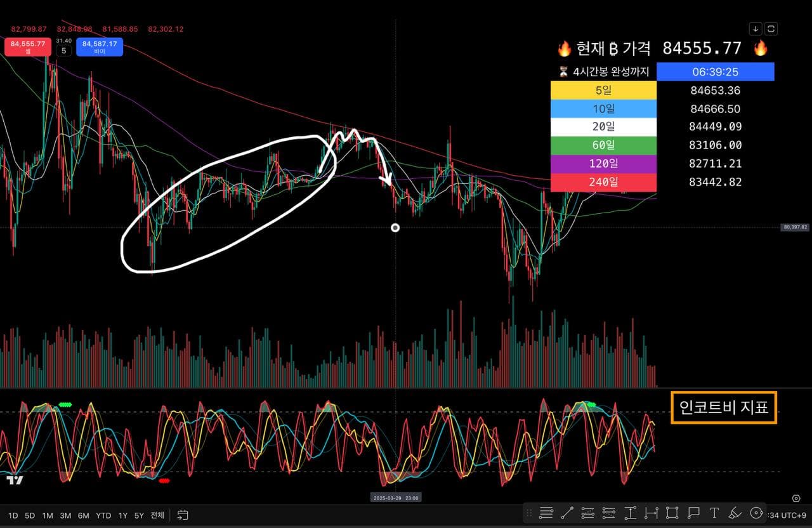Click the vertical price range measure tool
Viewport: 812px width, 528px height.
[631, 513]
